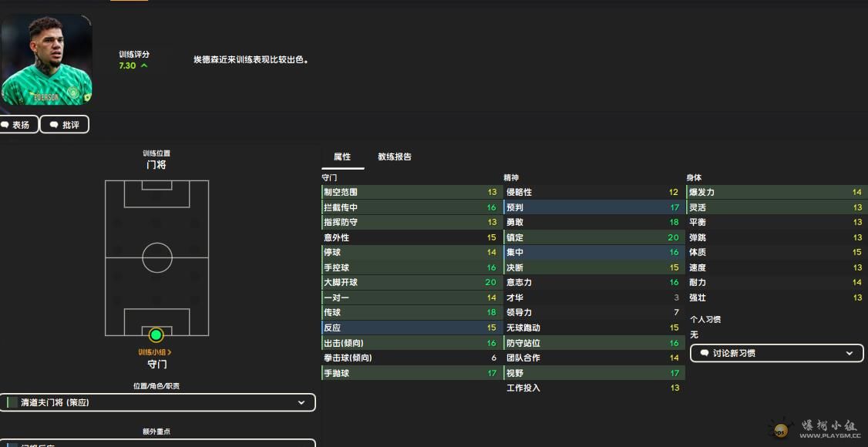
Task: Open the 训练小组 link
Action: tap(155, 352)
